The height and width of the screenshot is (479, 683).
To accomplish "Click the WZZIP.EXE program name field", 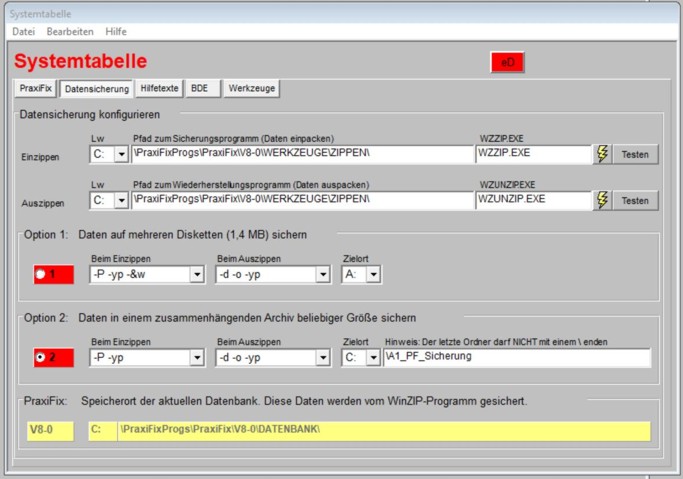I will (x=534, y=154).
